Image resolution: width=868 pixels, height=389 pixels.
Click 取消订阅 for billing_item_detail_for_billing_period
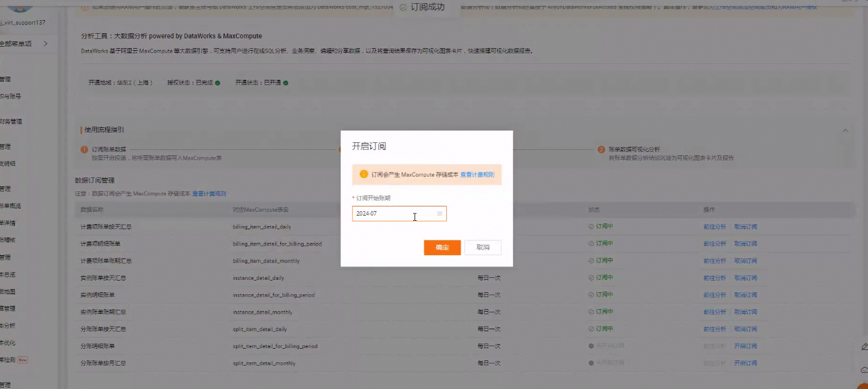point(745,244)
